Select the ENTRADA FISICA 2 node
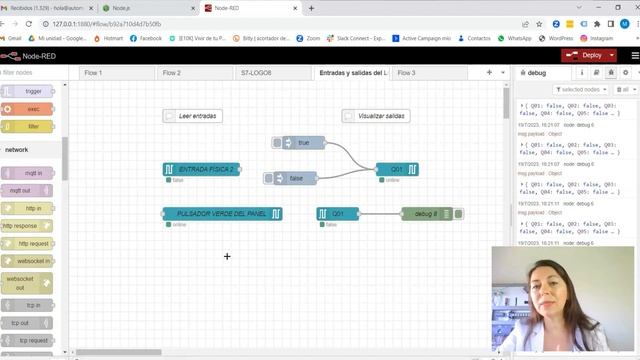Viewport: 640px width, 360px height. (201, 169)
